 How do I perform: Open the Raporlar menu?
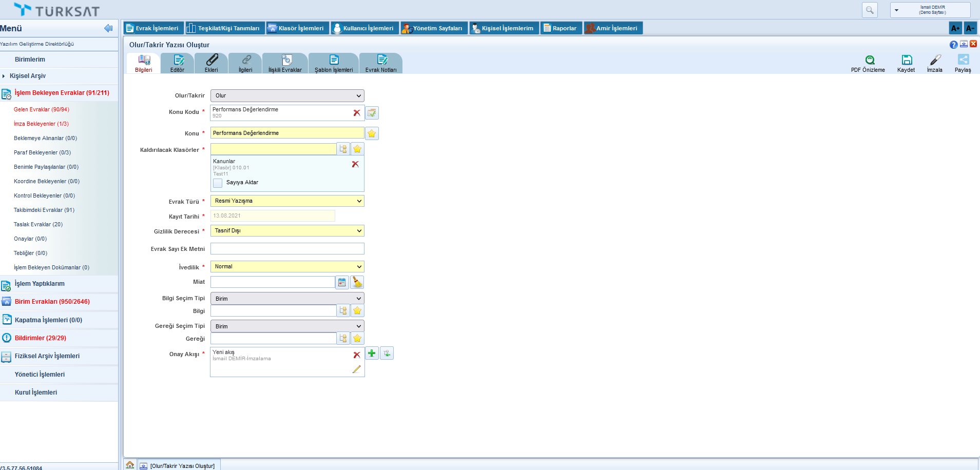point(562,28)
